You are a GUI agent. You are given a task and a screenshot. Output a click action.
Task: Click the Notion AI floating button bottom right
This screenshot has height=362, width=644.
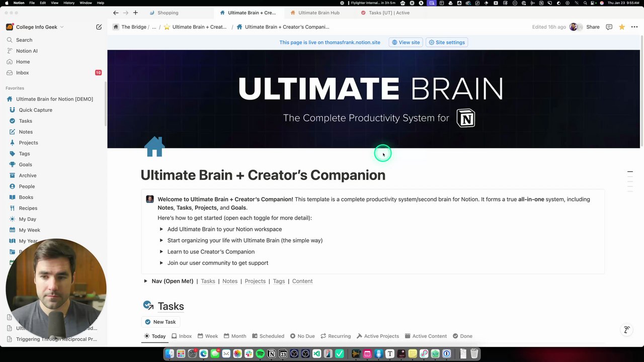627,330
